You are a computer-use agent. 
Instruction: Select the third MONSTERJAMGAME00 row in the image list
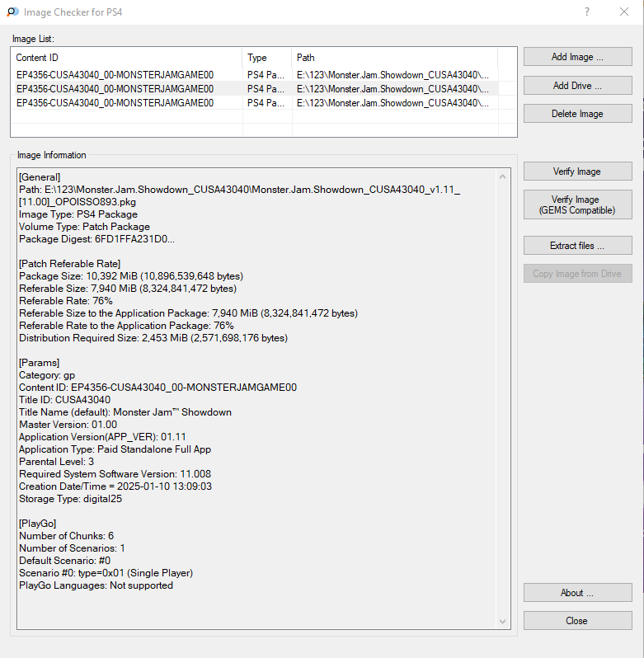[x=255, y=103]
